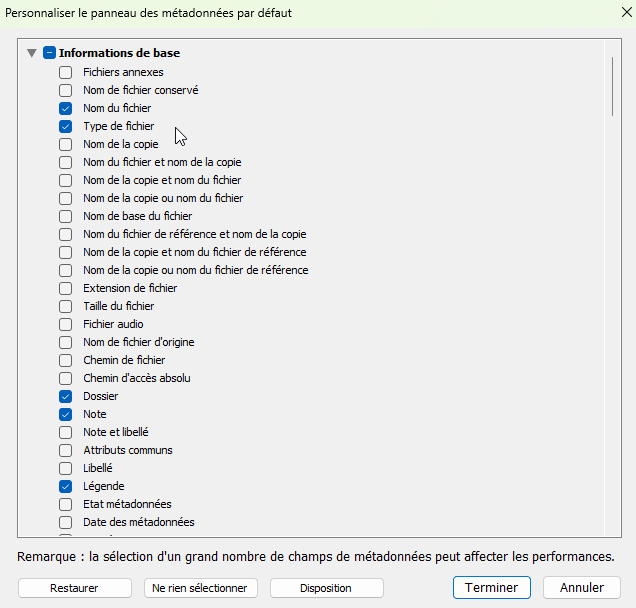Click the Restaurer button

click(x=75, y=588)
